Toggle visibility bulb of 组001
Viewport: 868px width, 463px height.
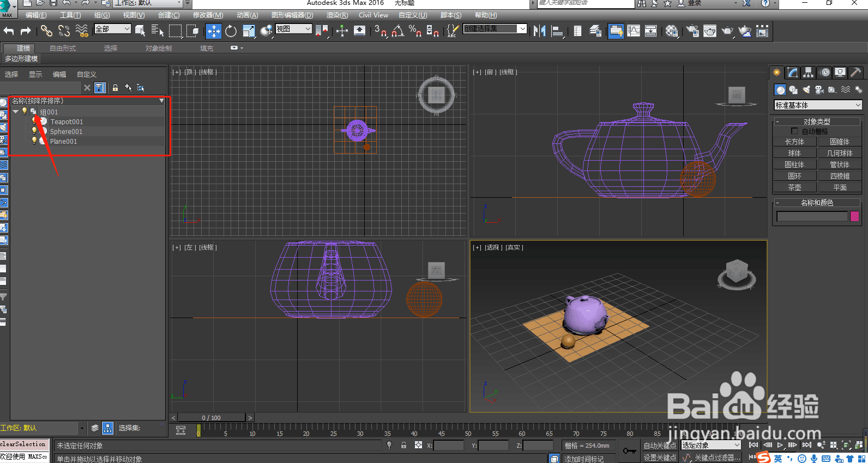click(x=25, y=111)
